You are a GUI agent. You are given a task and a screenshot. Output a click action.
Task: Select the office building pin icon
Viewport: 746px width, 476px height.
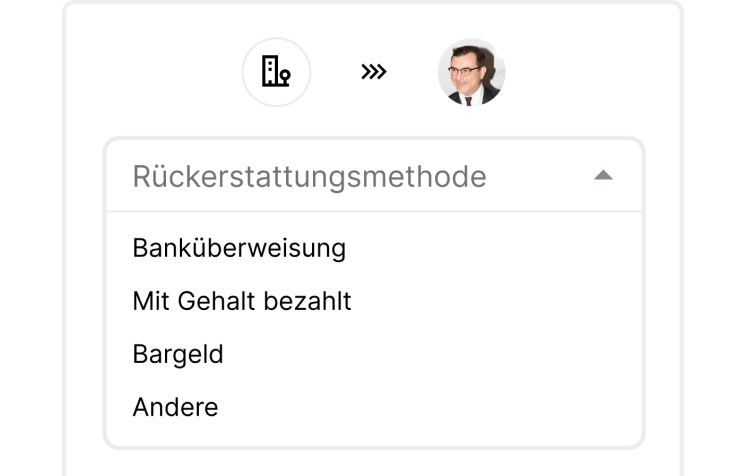(x=276, y=73)
